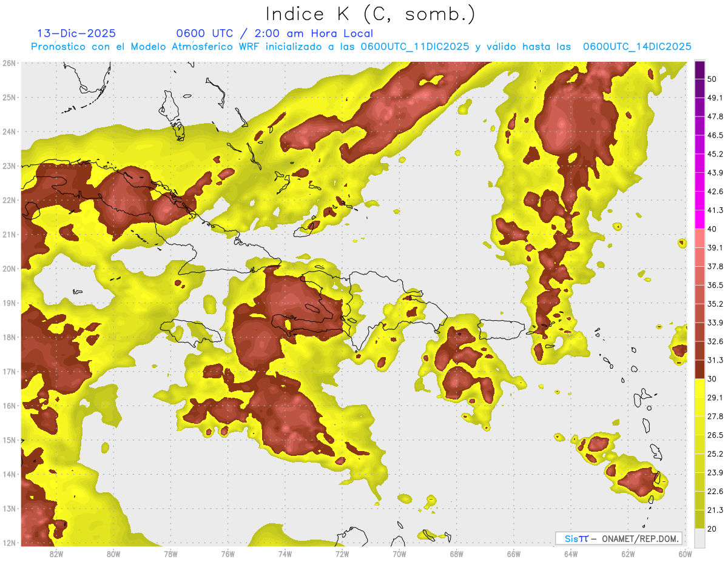Click the colorbar label '31.3'

(715, 360)
